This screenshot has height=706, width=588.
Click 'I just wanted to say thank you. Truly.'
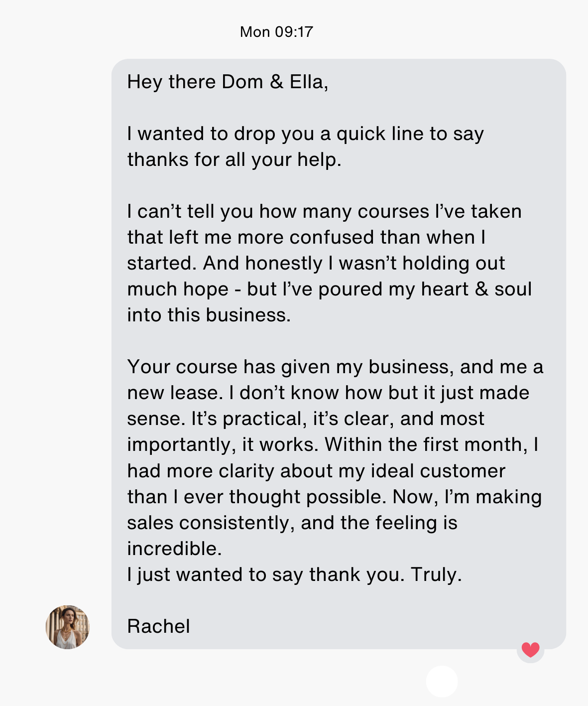click(x=294, y=574)
